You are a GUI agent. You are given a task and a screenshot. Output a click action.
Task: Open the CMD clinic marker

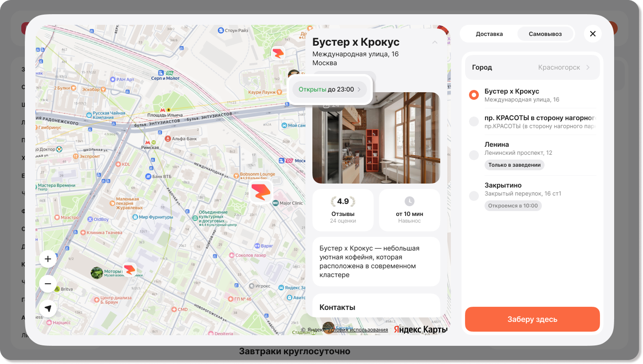click(174, 309)
